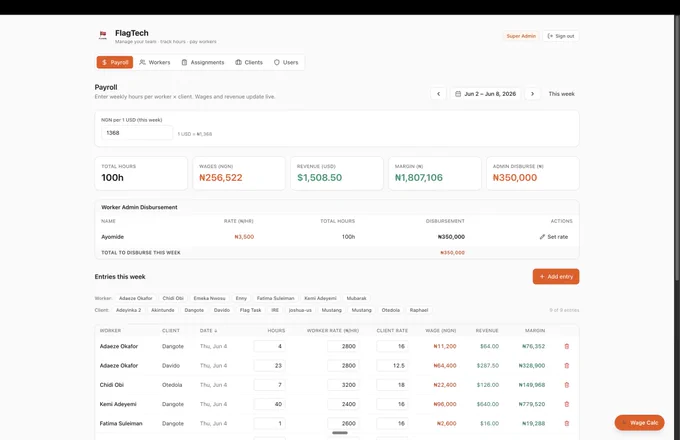Open the Assignments tab
The image size is (680, 440).
tap(203, 62)
